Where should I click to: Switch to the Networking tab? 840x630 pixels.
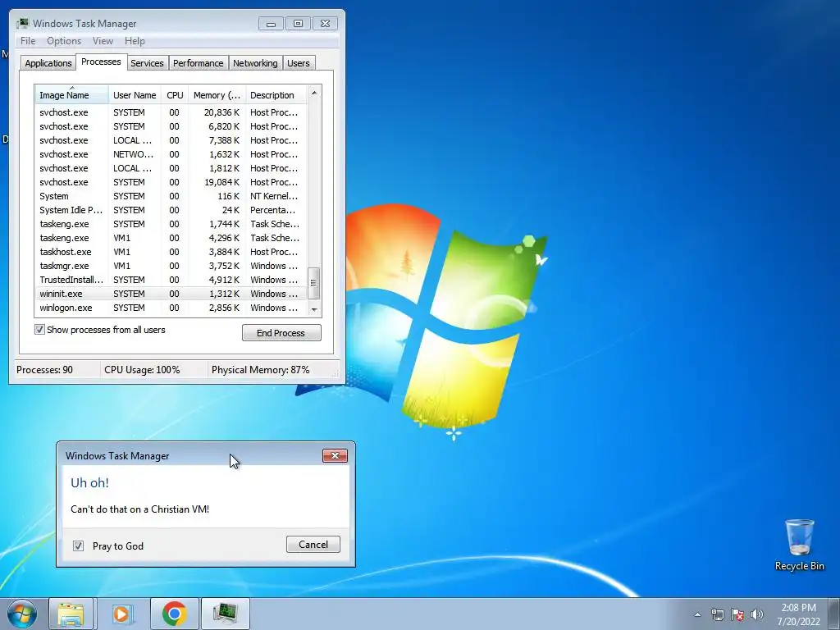[255, 63]
